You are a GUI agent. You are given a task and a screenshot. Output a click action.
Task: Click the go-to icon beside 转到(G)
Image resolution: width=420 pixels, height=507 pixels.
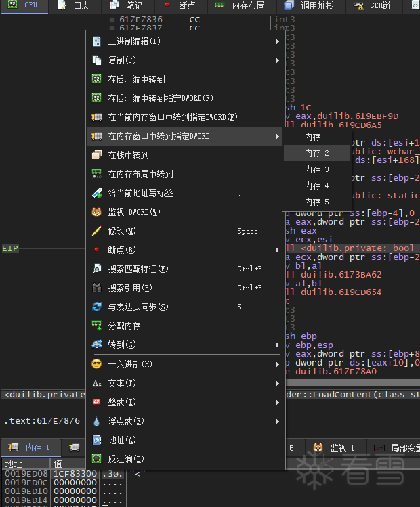tap(96, 345)
